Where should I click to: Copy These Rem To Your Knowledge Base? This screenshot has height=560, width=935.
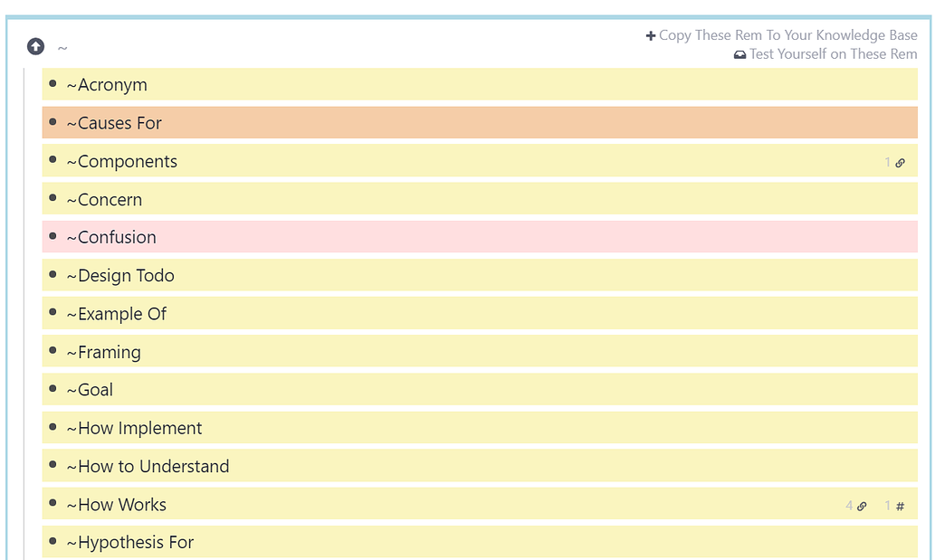click(x=787, y=35)
